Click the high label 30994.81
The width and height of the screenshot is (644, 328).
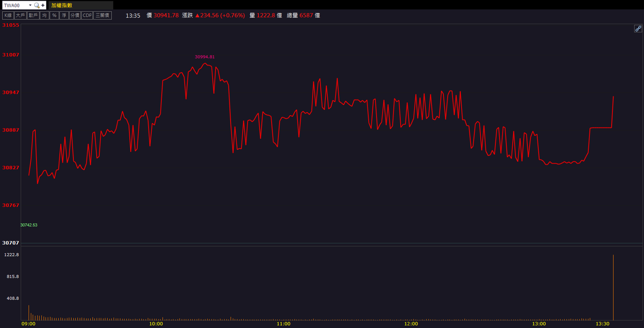click(x=205, y=57)
